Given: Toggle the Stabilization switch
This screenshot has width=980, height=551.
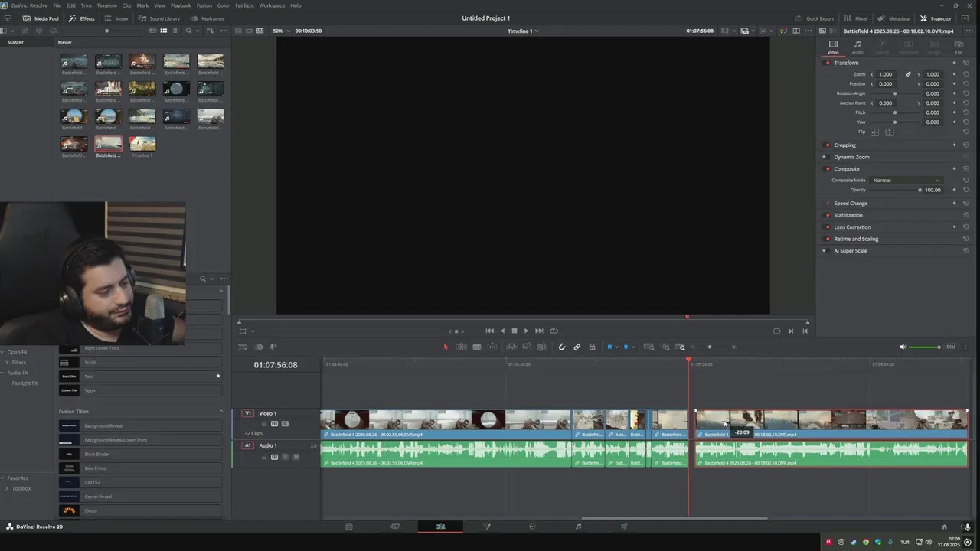Looking at the screenshot, I should tap(827, 215).
